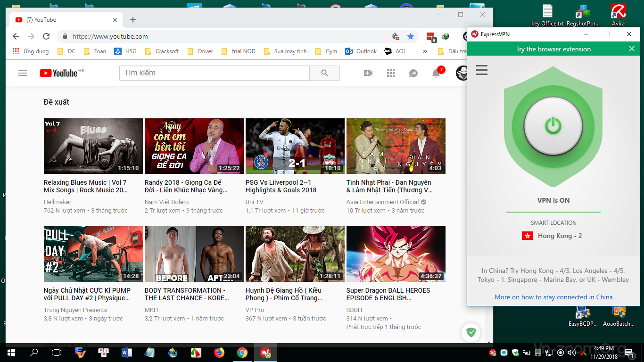Click the Chrome address bar URL
Image resolution: width=644 pixels, height=362 pixels.
point(110,36)
